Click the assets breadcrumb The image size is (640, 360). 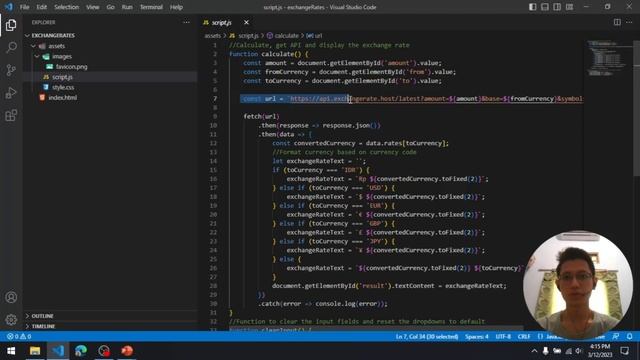tap(212, 36)
